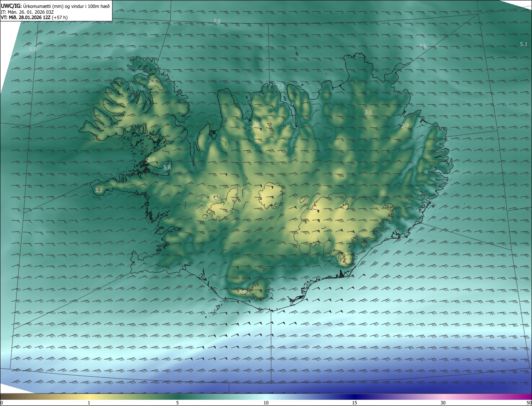The height and width of the screenshot is (406, 532).
Task: Click the colorbar tick label 5
Action: click(x=177, y=403)
